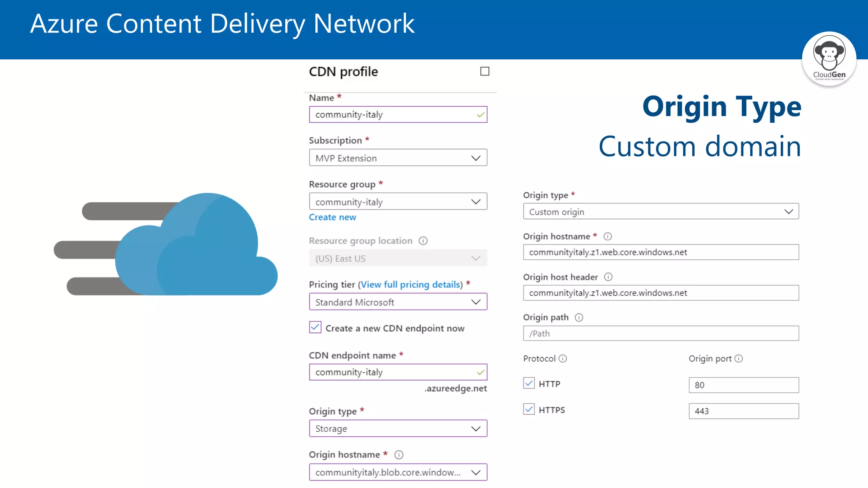Click the Create new resource group link

[x=332, y=217]
